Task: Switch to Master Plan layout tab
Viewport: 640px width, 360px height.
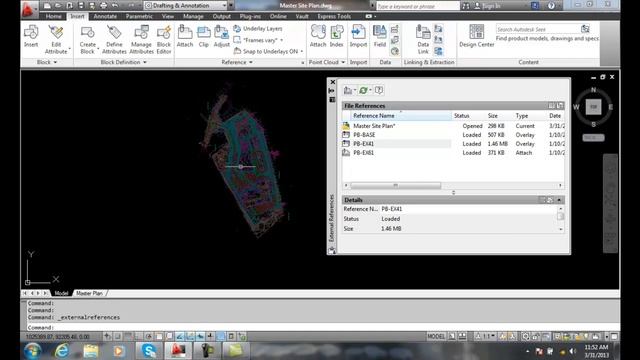Action: (89, 293)
